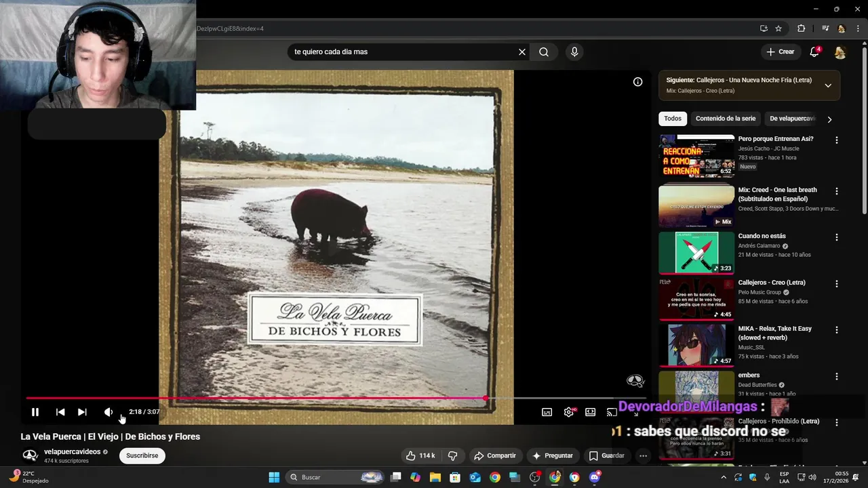Open Chrome profile avatar in toolbar
The width and height of the screenshot is (868, 488).
pos(842,28)
